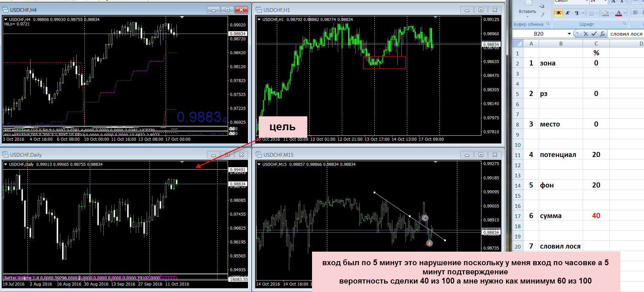
Task: Select cell containing потенциал
Action: (561, 155)
